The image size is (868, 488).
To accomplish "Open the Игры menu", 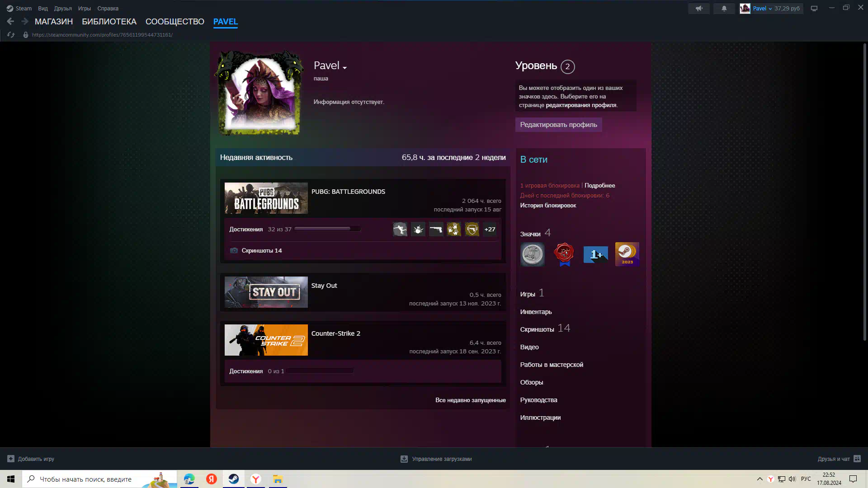I will pos(85,8).
